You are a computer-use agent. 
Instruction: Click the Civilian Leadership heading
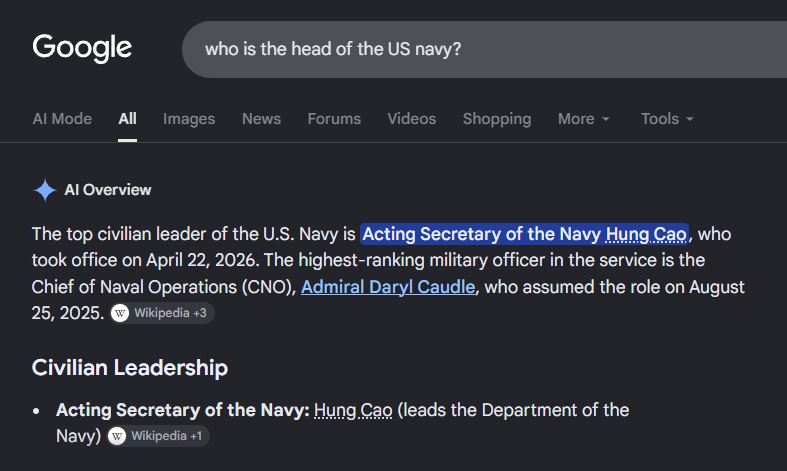[130, 368]
